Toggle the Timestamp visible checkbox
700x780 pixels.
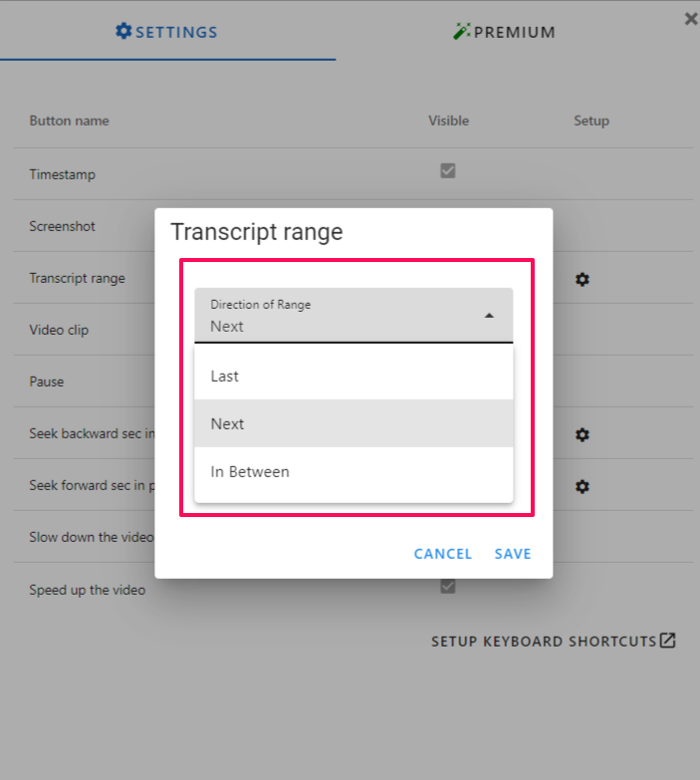(x=448, y=170)
